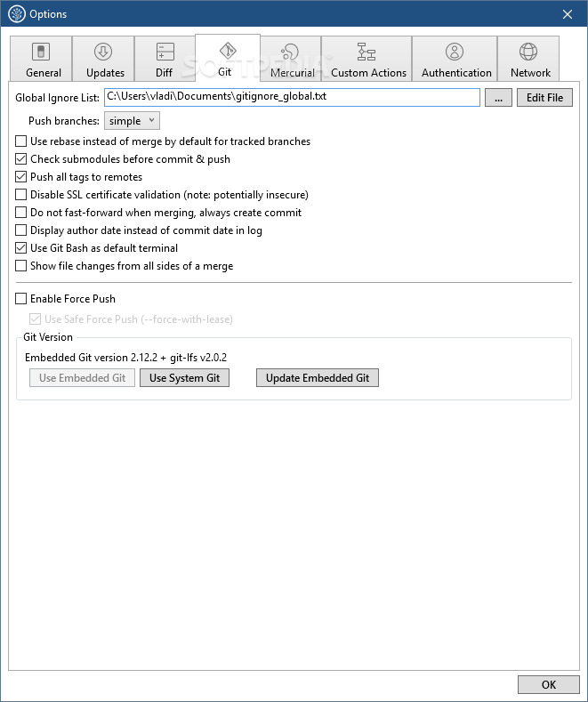This screenshot has height=702, width=588.
Task: Enable Disable SSL certificate validation
Action: (21, 195)
